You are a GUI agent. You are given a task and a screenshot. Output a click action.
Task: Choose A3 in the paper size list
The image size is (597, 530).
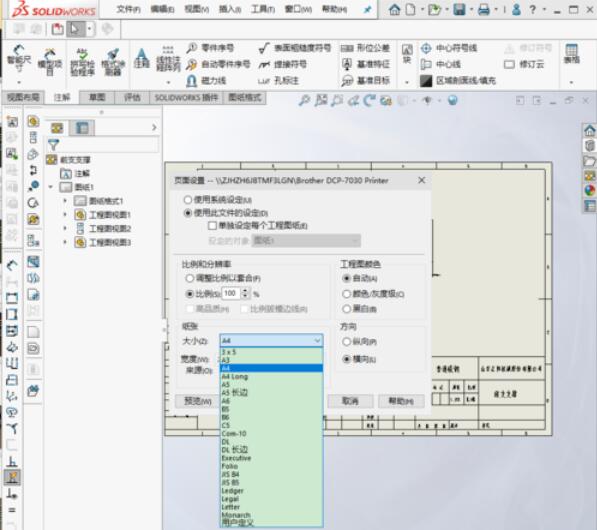271,360
